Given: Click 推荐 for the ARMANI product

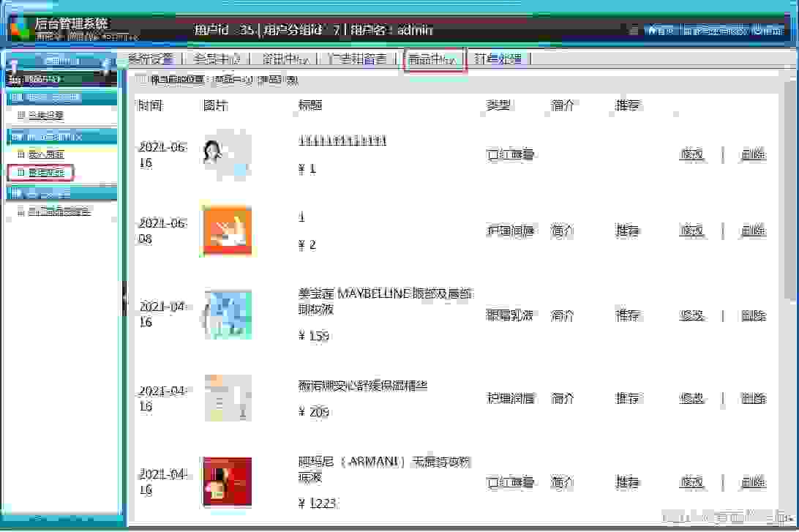Looking at the screenshot, I should pyautogui.click(x=627, y=482).
